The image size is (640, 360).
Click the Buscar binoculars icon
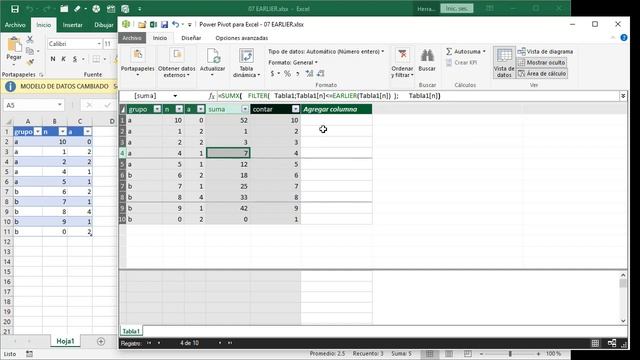pyautogui.click(x=427, y=55)
